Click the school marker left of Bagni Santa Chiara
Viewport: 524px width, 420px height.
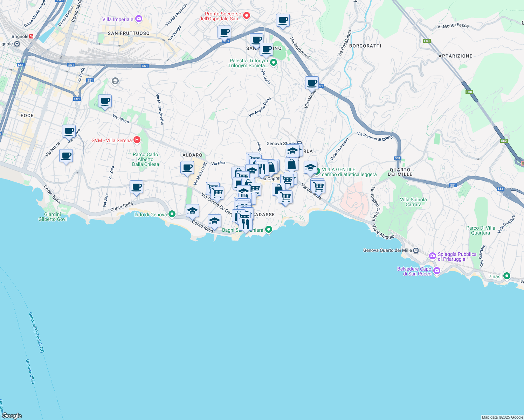point(214,221)
